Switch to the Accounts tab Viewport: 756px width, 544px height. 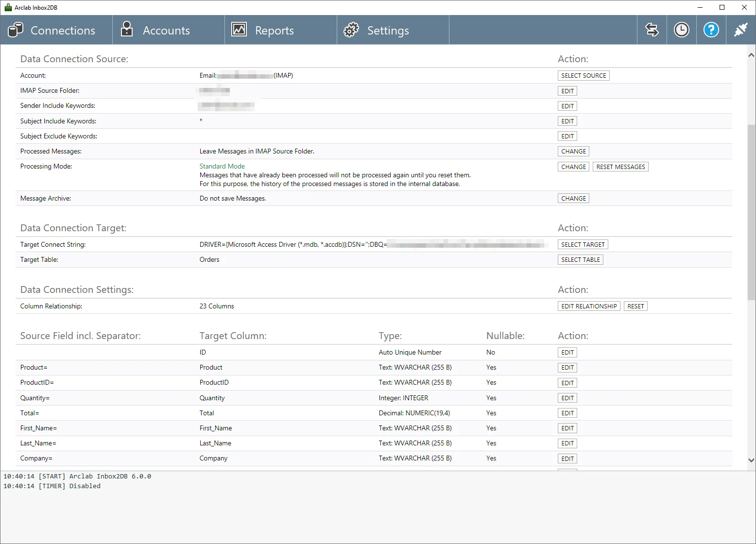(x=169, y=30)
